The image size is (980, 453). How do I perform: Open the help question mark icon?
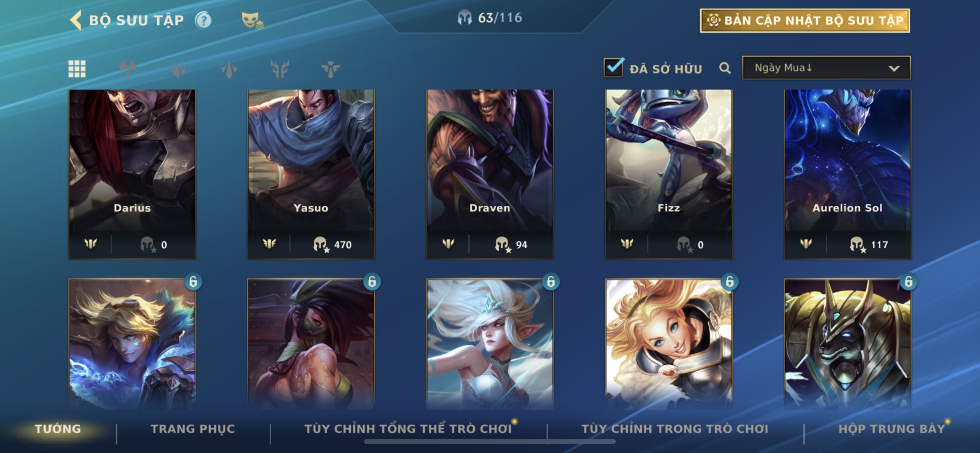[x=203, y=20]
